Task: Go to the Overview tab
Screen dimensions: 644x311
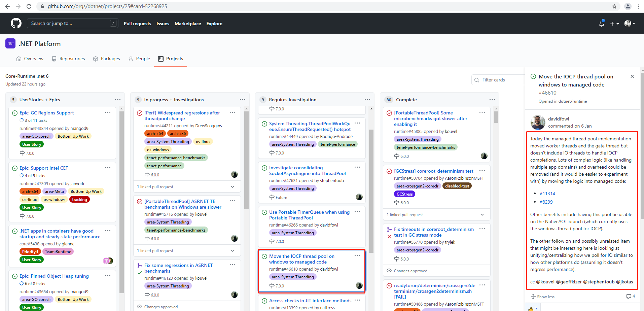Action: [30, 59]
